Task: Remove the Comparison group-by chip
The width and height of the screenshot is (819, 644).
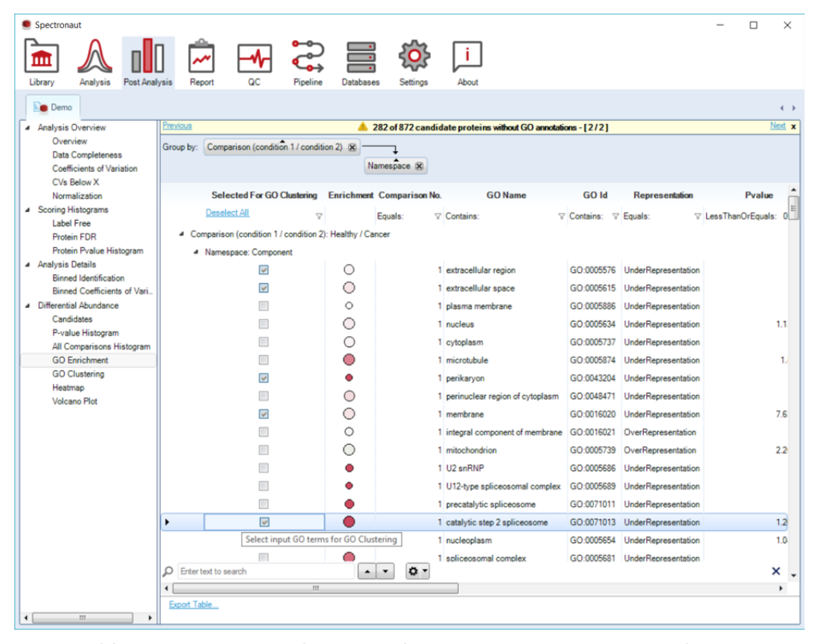Action: [352, 148]
